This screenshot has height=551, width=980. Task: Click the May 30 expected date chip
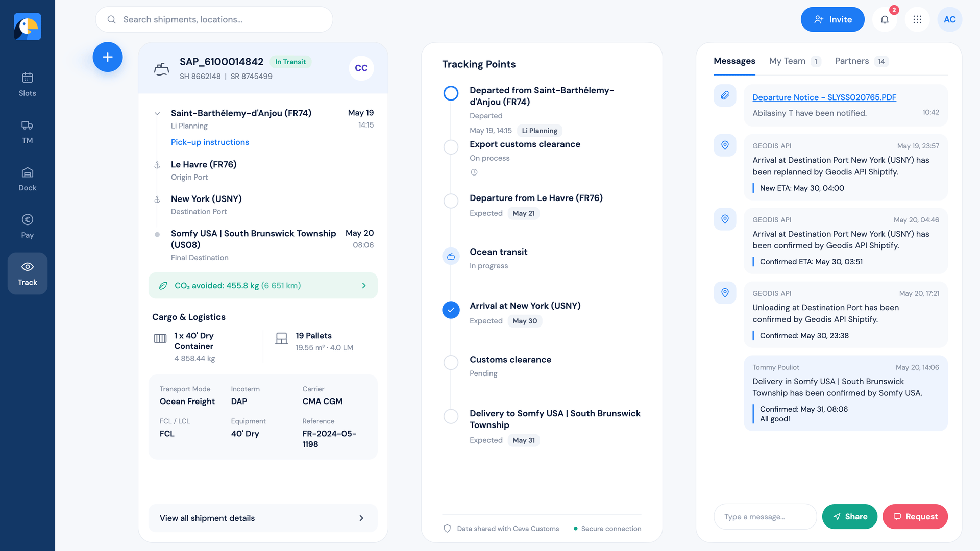pyautogui.click(x=525, y=321)
